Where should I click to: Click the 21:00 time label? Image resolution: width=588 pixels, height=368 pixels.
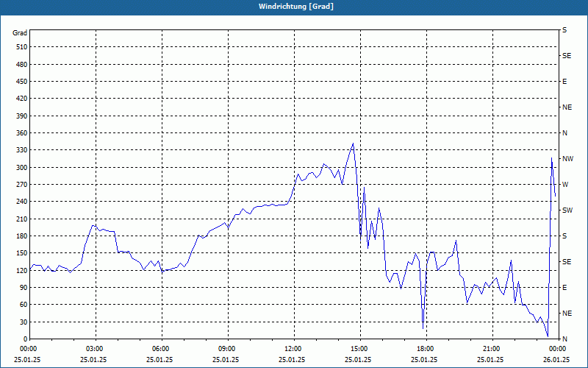492,349
